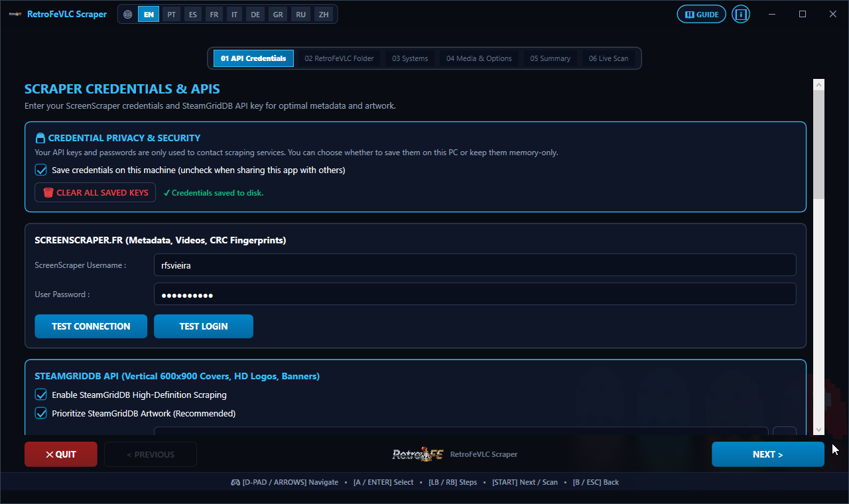
Task: Select the 01 API Credentials step tab
Action: [253, 58]
